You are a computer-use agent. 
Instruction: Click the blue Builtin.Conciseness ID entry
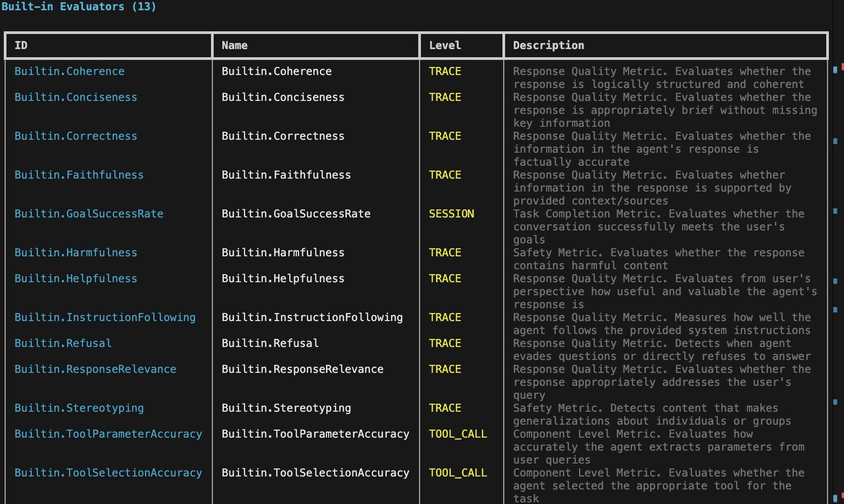click(x=76, y=97)
